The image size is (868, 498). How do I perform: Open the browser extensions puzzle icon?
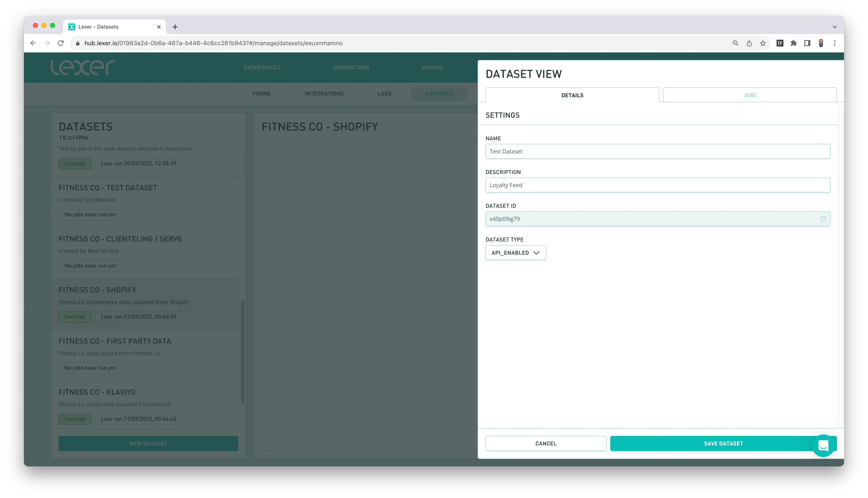pos(793,43)
